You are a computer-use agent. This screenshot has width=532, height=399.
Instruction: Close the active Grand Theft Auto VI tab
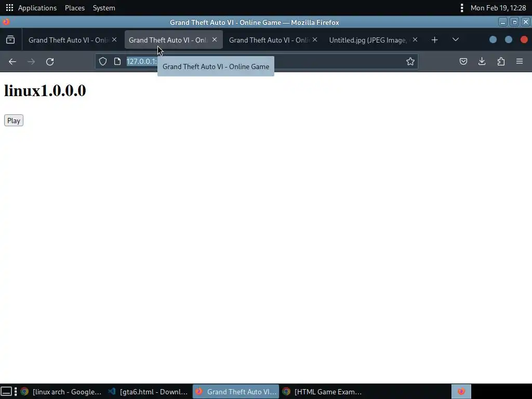coord(215,39)
